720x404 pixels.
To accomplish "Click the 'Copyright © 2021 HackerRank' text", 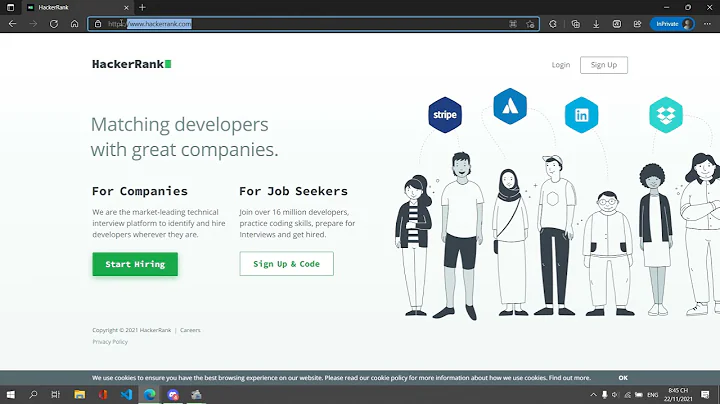I will [131, 330].
